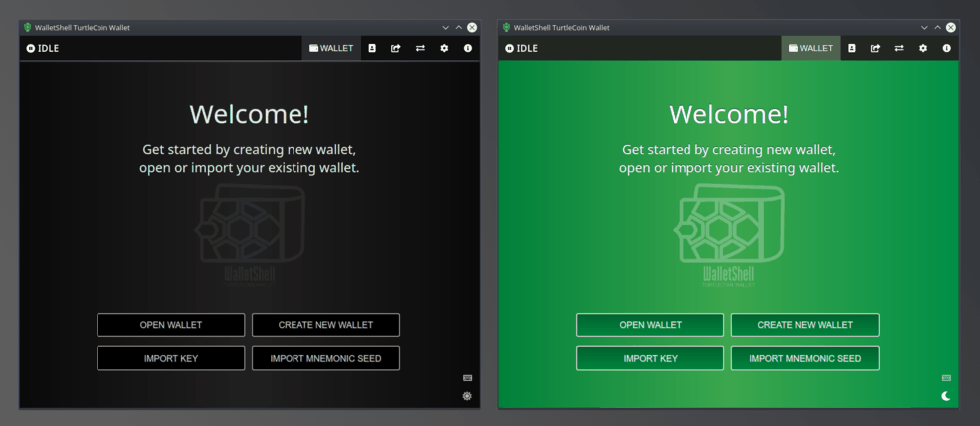Screen dimensions: 980x426
Task: Select WALLET tab in the green window
Action: coord(811,48)
